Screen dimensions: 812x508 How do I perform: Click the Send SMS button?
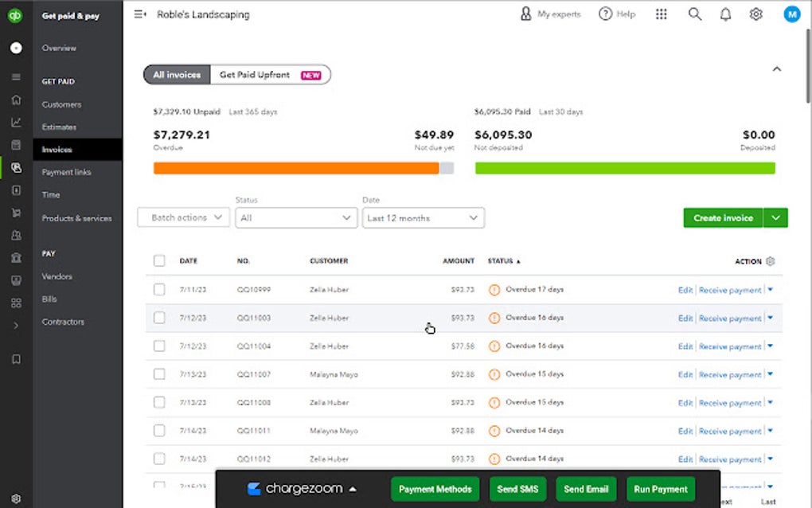coord(517,490)
